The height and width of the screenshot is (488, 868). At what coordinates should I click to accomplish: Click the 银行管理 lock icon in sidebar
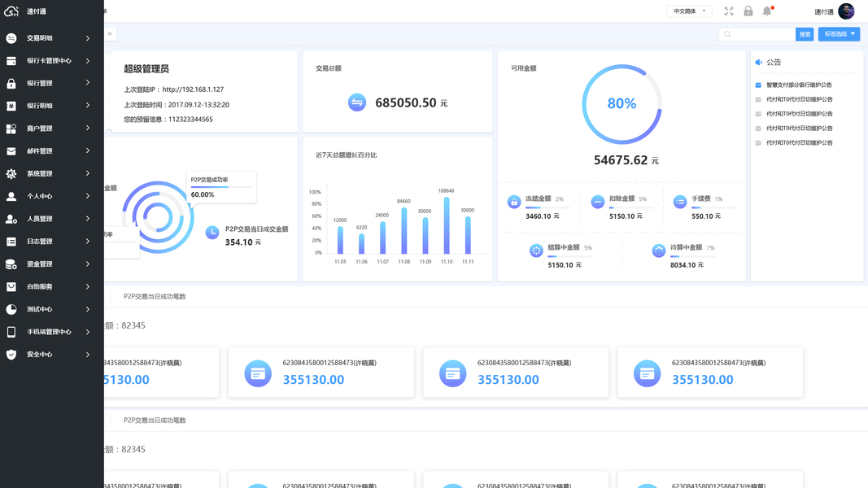(x=11, y=84)
